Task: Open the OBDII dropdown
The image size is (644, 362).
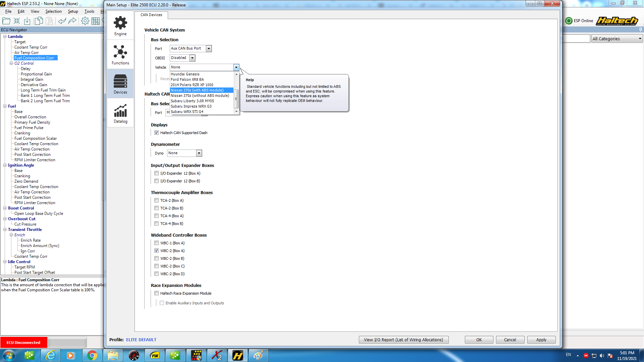Action: (x=192, y=58)
